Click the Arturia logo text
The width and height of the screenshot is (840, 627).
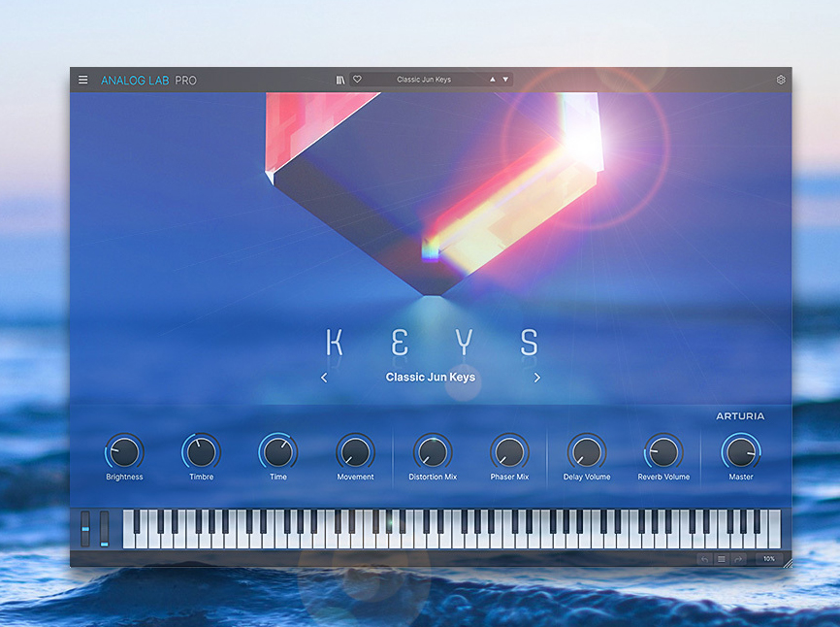coord(740,416)
